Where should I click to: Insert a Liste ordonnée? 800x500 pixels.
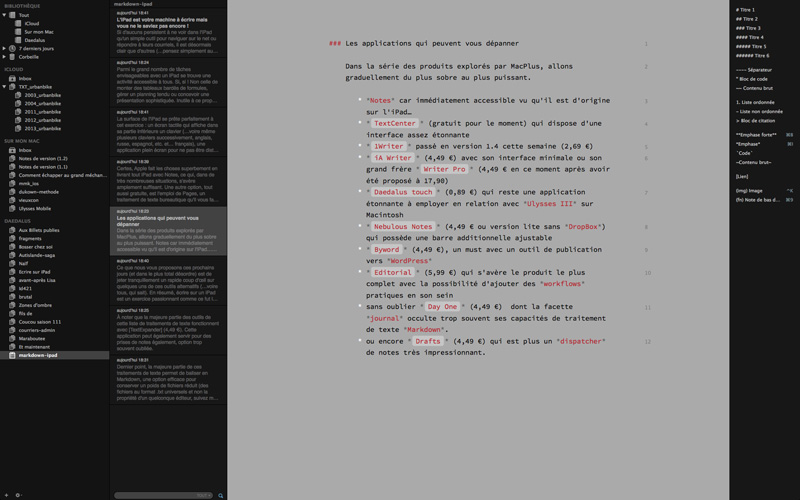tap(755, 102)
